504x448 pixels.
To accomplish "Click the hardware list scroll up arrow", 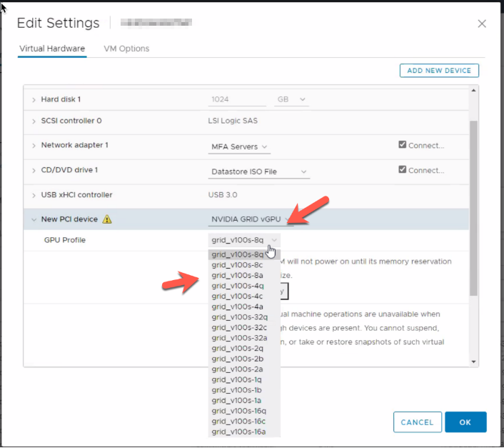I will click(x=473, y=90).
